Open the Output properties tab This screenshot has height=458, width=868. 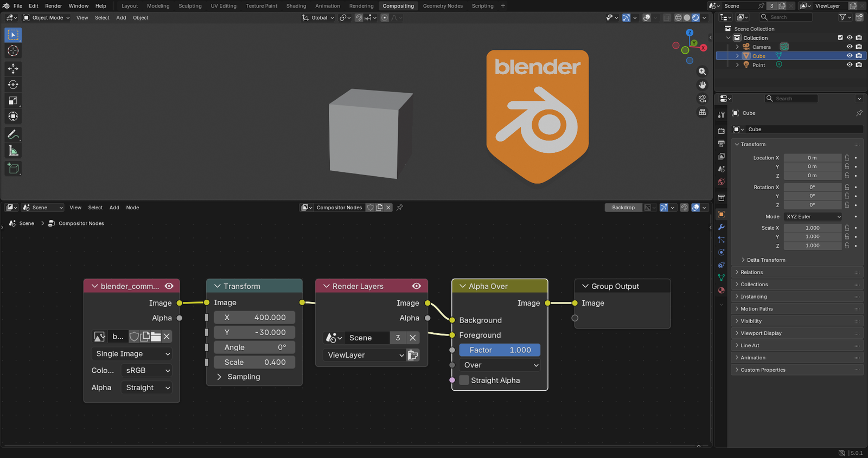click(721, 144)
